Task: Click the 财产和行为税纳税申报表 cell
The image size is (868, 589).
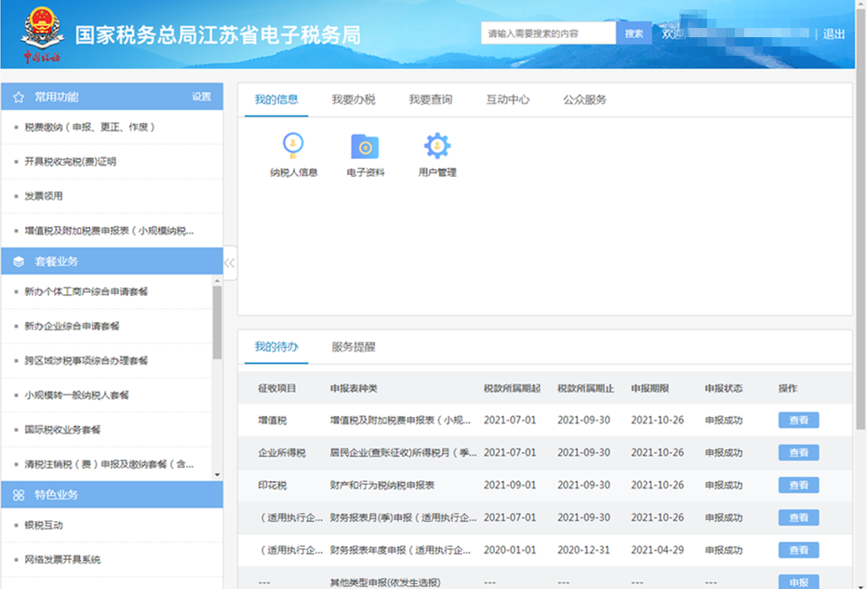Action: coord(382,486)
